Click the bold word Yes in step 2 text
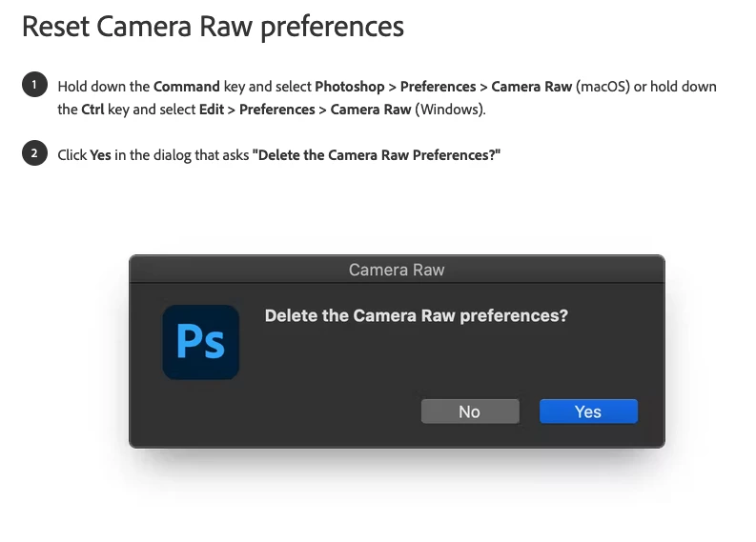This screenshot has height=542, width=756. point(100,155)
